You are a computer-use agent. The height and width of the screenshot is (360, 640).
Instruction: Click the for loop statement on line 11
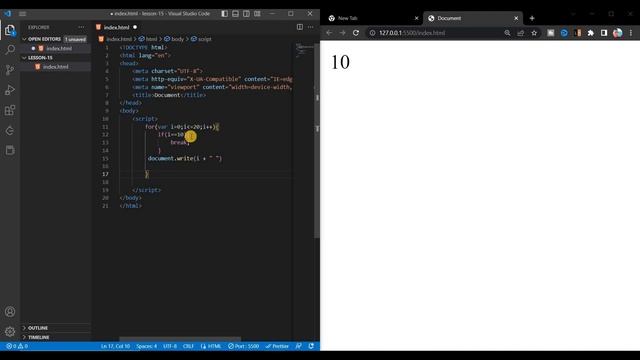point(182,127)
